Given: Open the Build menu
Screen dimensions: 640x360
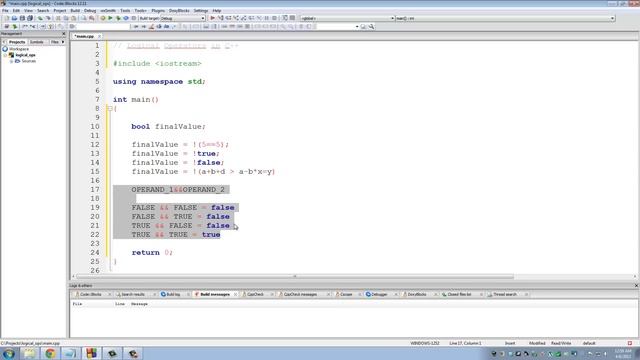Looking at the screenshot, I should [75, 11].
